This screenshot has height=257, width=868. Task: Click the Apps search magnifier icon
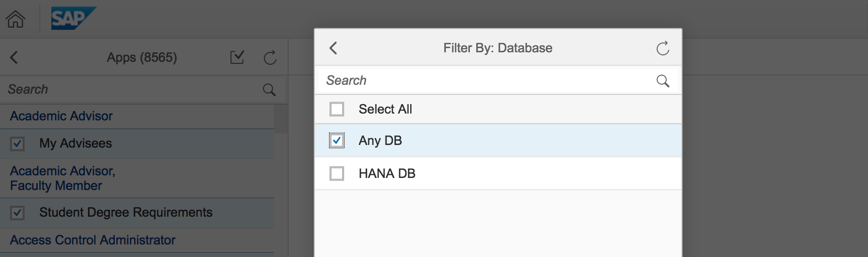tap(269, 90)
